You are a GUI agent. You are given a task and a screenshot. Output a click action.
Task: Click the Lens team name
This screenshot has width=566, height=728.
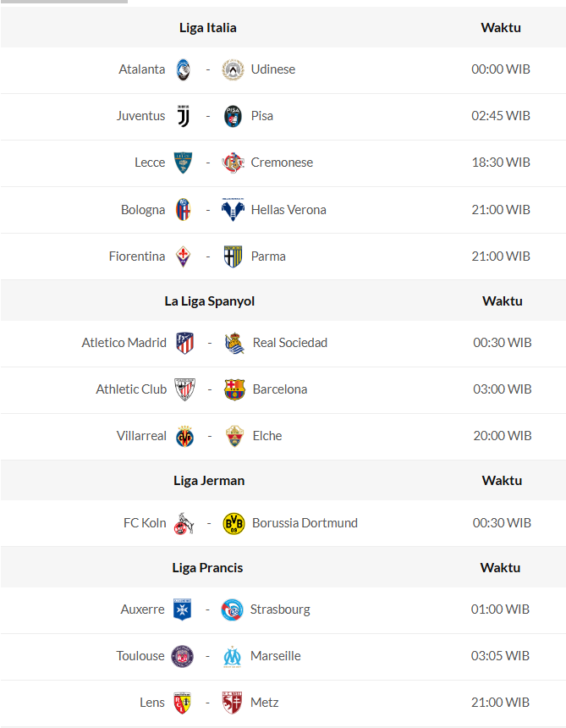click(152, 703)
